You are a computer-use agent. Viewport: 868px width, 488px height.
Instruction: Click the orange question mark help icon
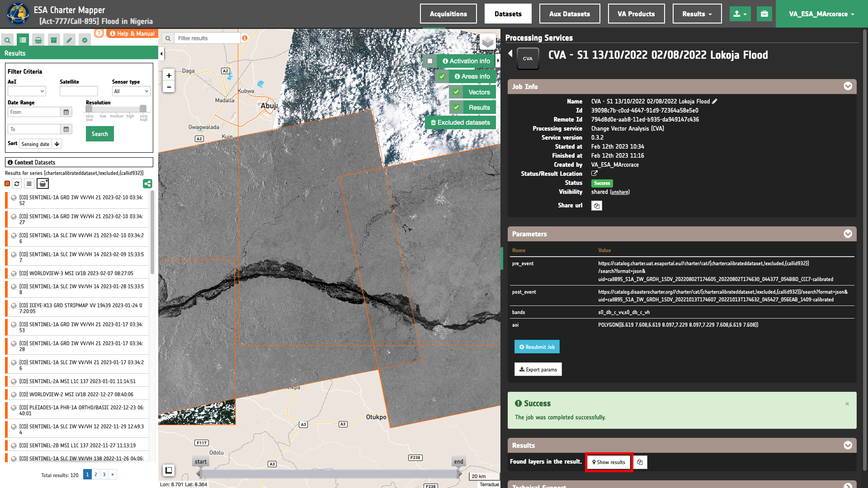tap(99, 33)
